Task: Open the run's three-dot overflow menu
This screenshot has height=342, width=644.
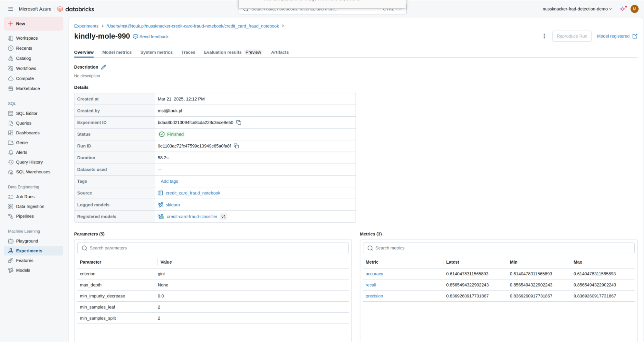Action: [544, 36]
